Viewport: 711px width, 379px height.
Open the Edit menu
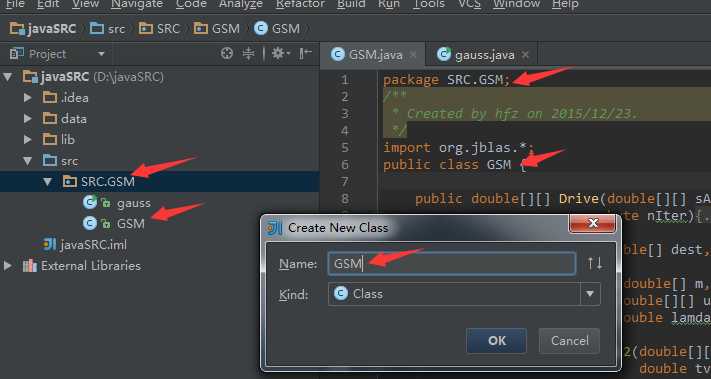click(48, 4)
